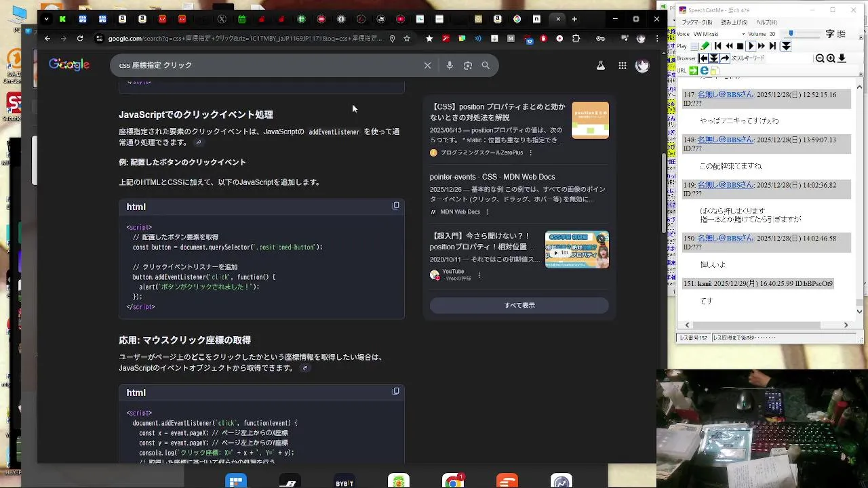
Task: Open a new Chrome tab
Action: [574, 19]
